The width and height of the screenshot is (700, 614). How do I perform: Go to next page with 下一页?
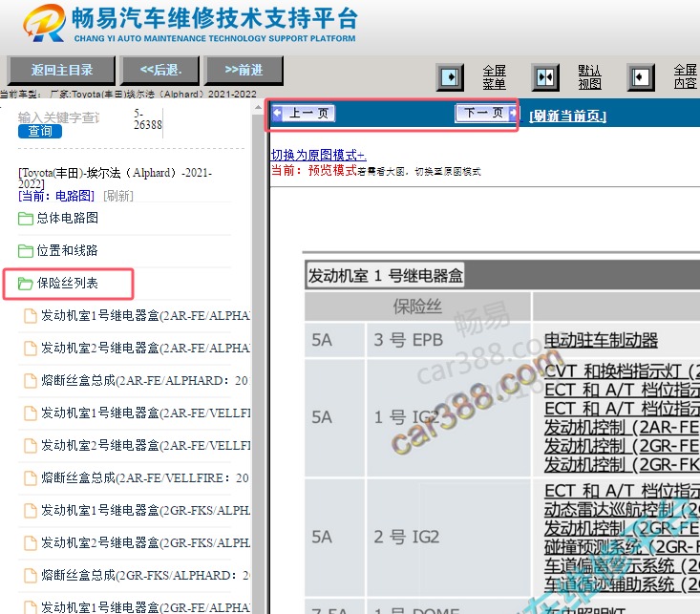click(486, 113)
